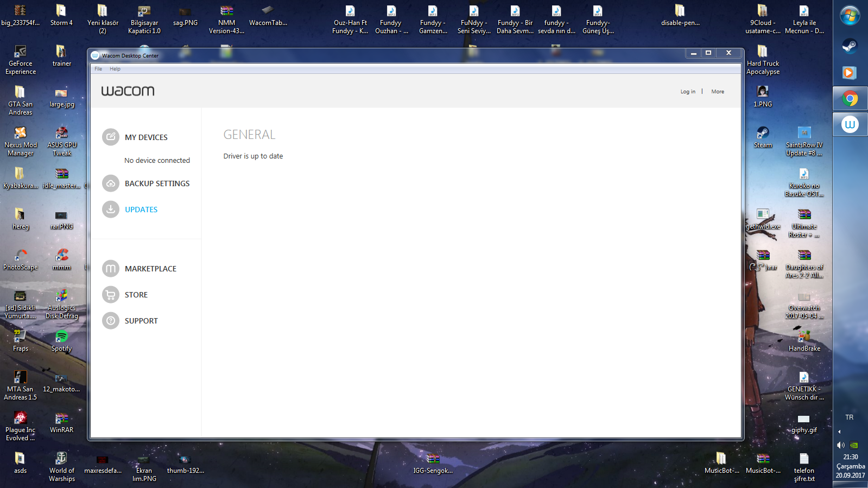Image resolution: width=868 pixels, height=488 pixels.
Task: Click the Support question mark icon
Action: tap(111, 321)
